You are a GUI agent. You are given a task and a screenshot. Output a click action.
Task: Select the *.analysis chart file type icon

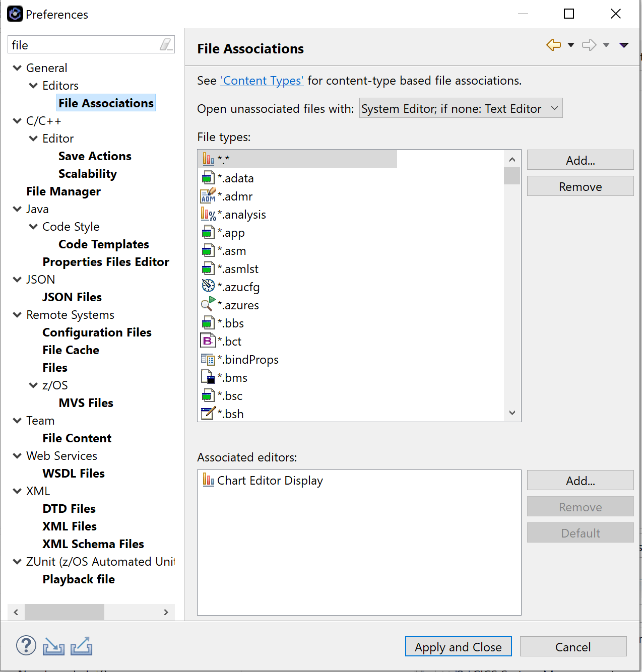coord(208,214)
